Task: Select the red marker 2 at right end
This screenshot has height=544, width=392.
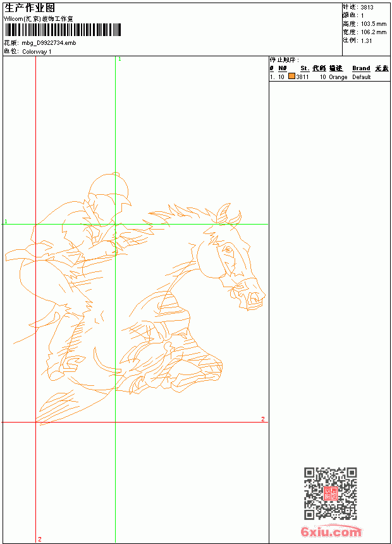Action: (x=263, y=419)
